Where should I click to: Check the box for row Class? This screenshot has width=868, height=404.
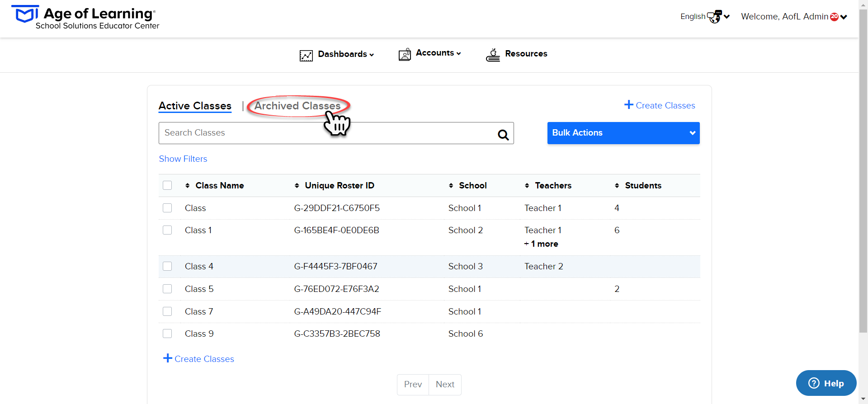tap(167, 208)
